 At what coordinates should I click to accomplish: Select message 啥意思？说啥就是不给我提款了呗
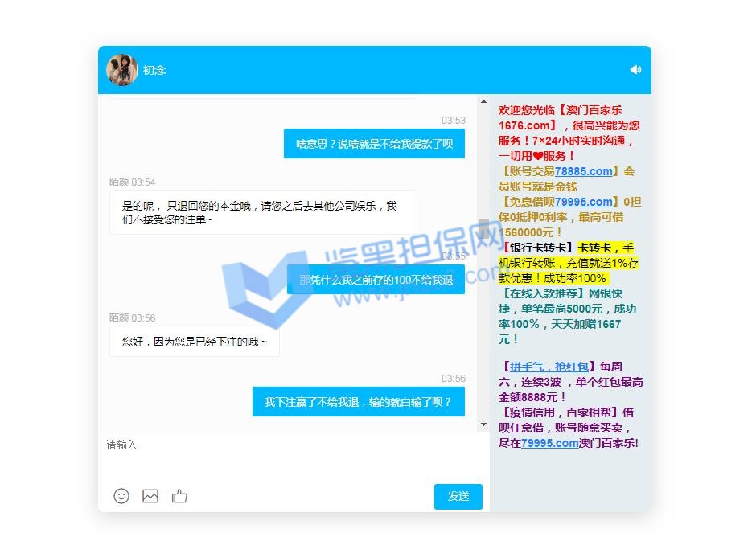(374, 144)
